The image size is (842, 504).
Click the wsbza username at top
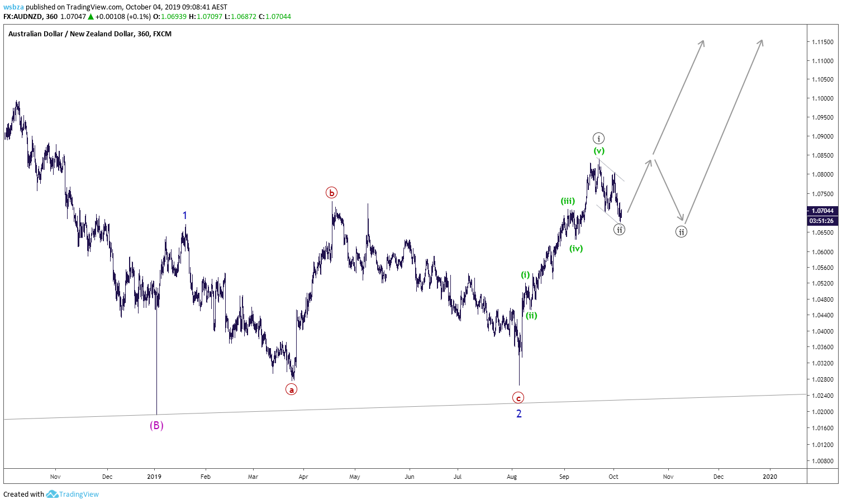(x=13, y=7)
